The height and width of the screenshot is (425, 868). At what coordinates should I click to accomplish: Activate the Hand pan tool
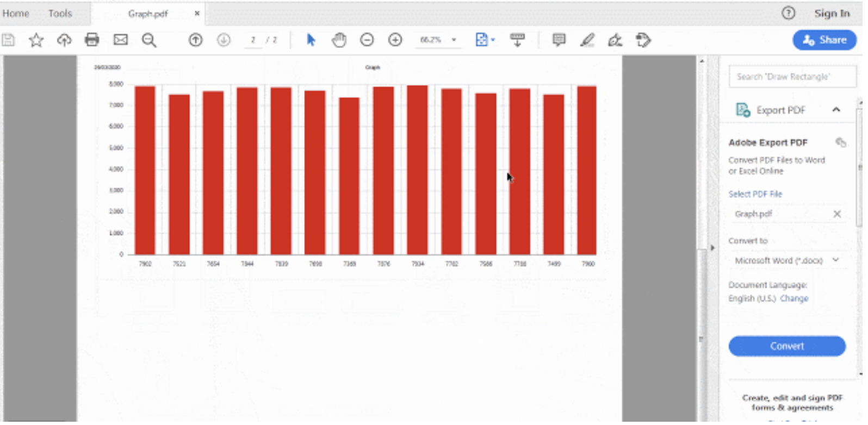point(339,40)
